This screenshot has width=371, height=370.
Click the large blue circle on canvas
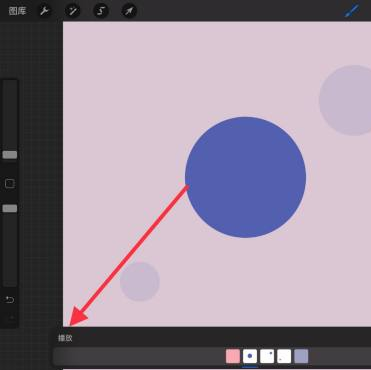click(x=245, y=177)
